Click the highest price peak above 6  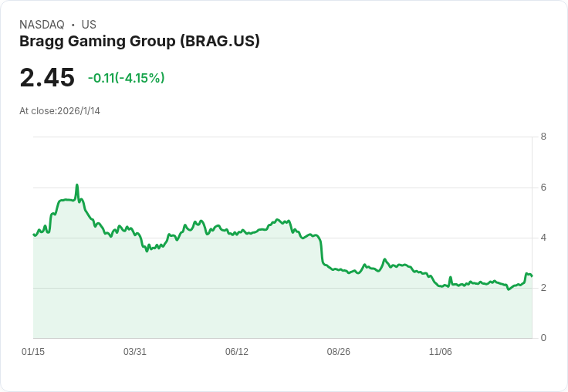tap(77, 185)
